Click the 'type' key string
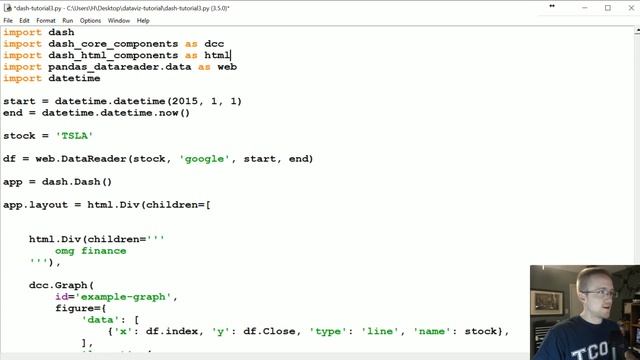This screenshot has width=640, height=360. click(x=328, y=331)
